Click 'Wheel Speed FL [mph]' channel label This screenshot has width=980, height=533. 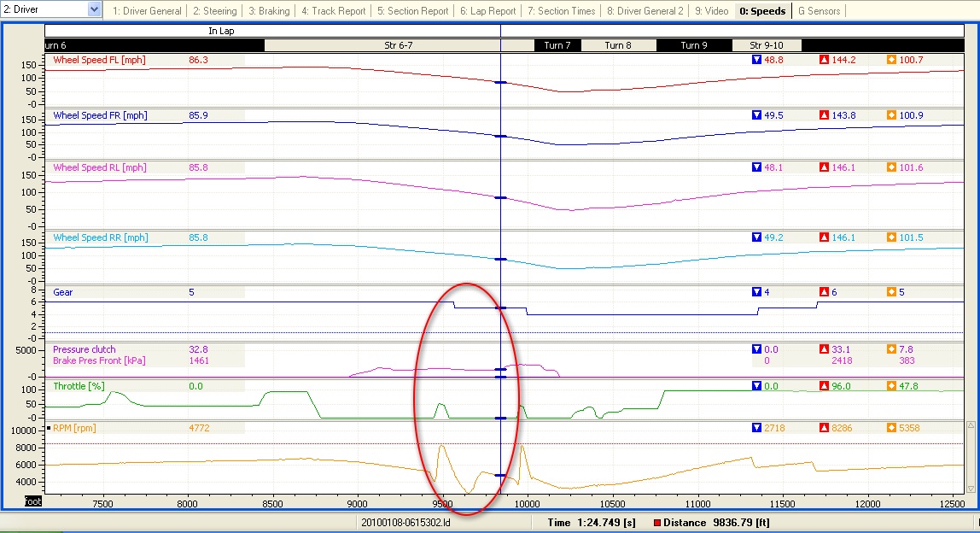coord(99,60)
